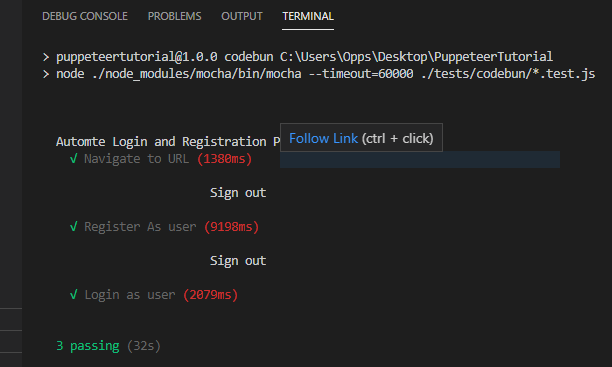Click the prompt arrow before the node command
Screen dimensions: 612x367
(x=46, y=74)
